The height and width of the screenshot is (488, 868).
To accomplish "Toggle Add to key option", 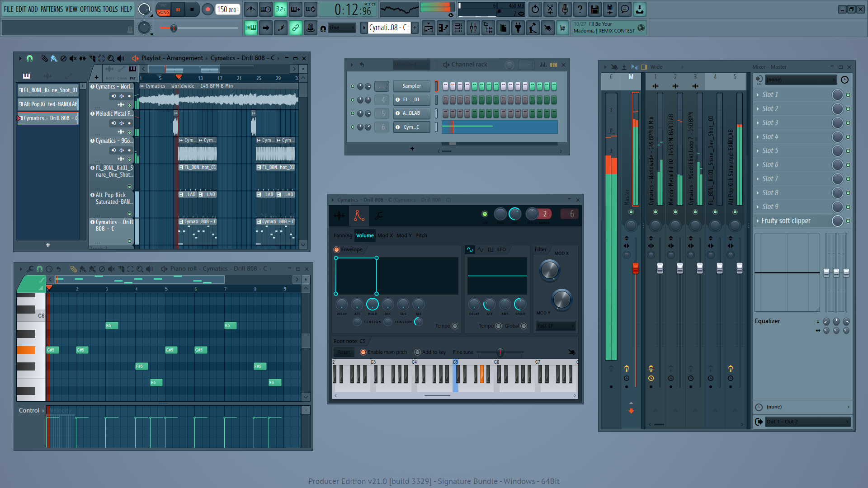I will pyautogui.click(x=417, y=352).
